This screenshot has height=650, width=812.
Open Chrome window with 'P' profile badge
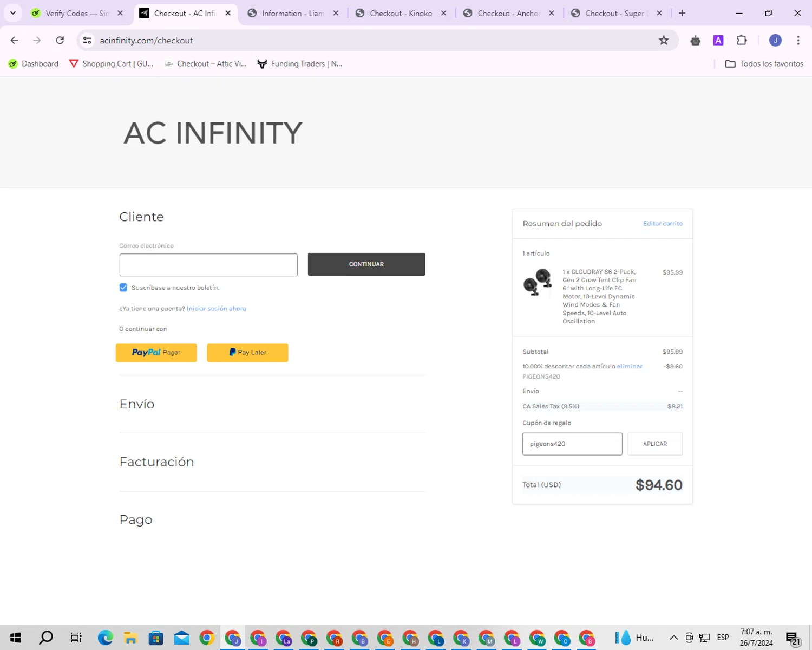coord(309,638)
